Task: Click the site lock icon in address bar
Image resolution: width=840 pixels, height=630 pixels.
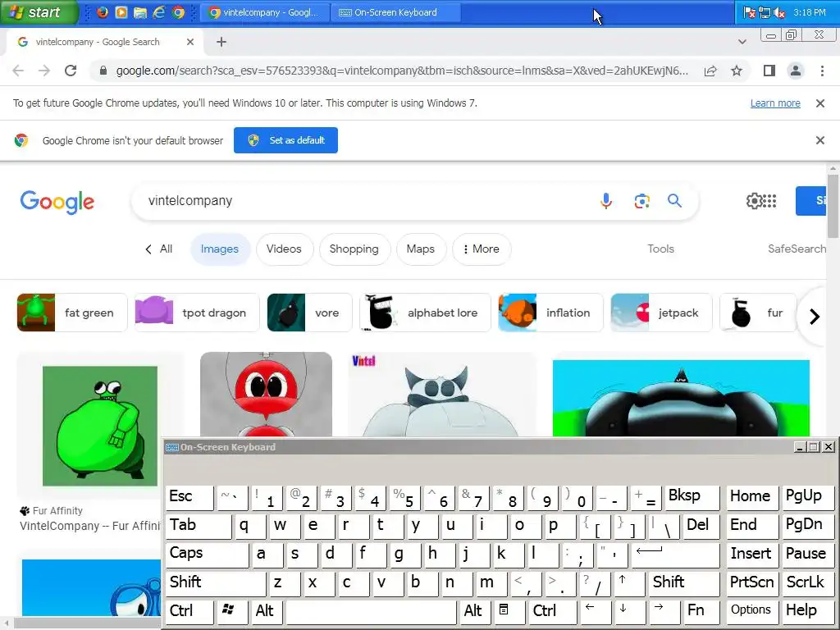Action: tap(103, 71)
